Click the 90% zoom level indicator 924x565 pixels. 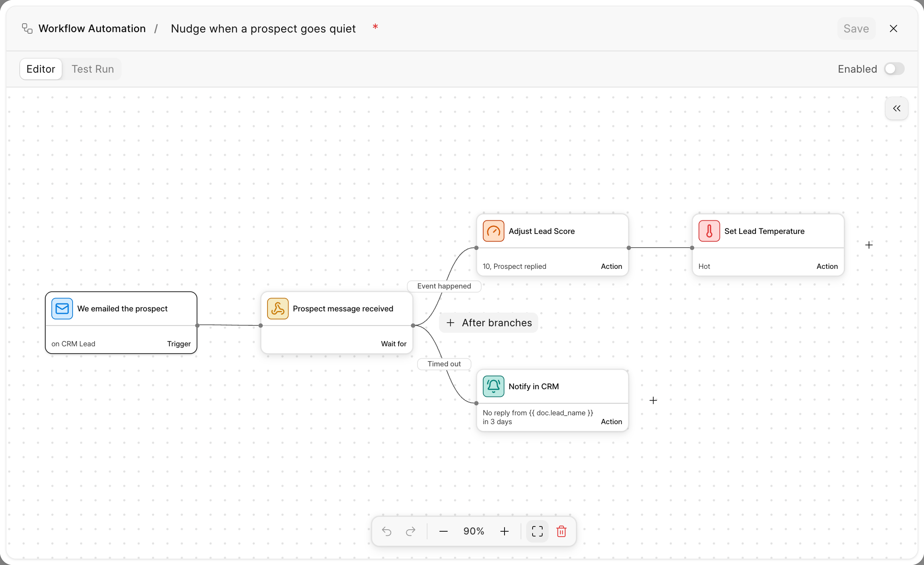tap(474, 531)
